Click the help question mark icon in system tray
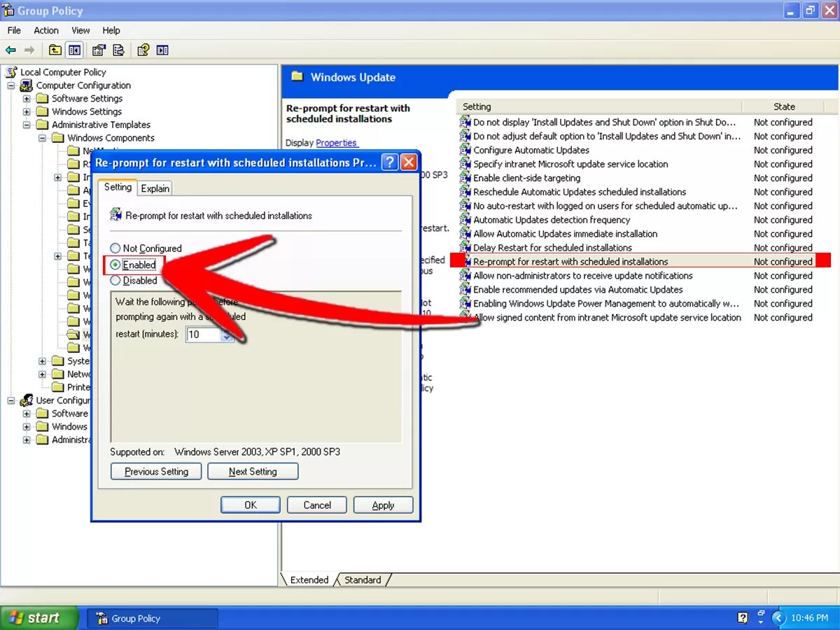840x630 pixels. point(743,618)
